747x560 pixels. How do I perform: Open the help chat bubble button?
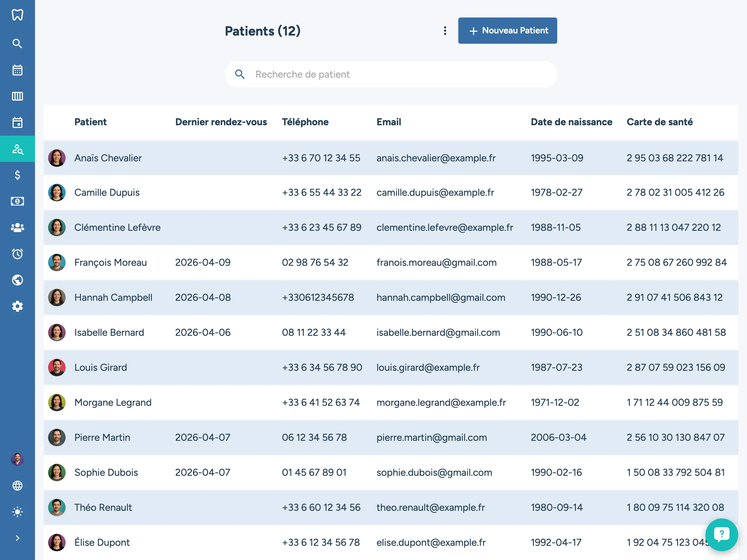[721, 535]
